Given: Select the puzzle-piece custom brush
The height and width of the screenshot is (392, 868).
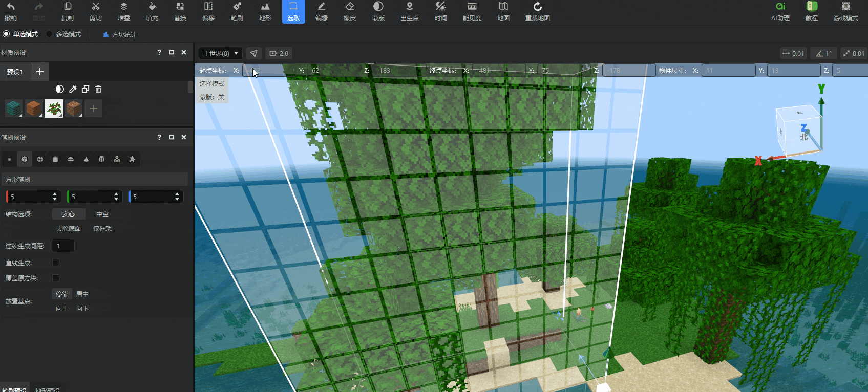Looking at the screenshot, I should click(132, 159).
